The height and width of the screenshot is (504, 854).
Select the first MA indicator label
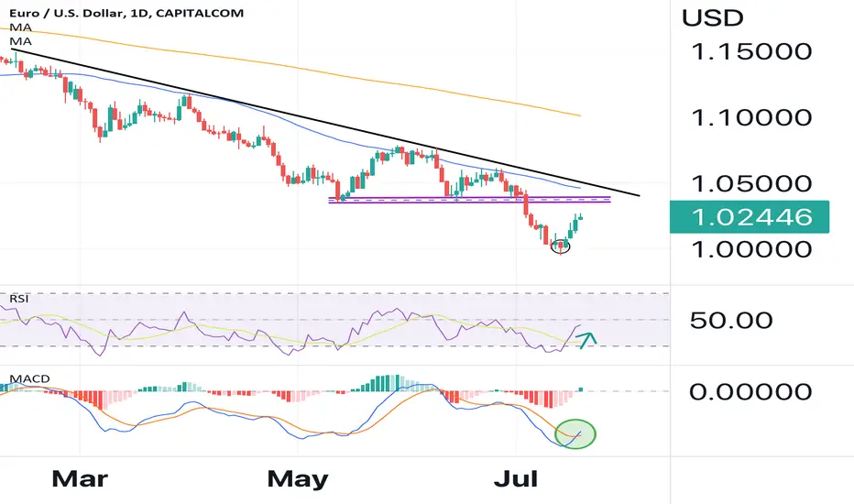20,27
